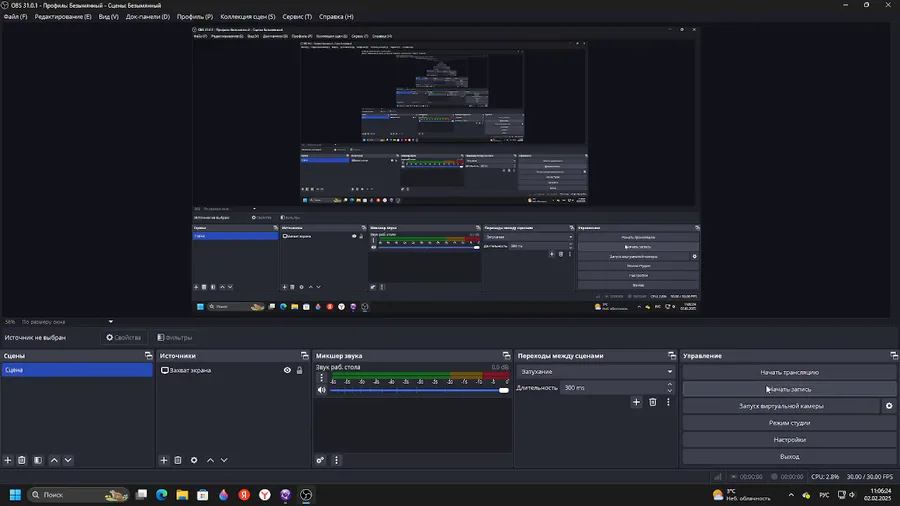Open Task View from the taskbar
900x506 pixels.
pos(141,495)
